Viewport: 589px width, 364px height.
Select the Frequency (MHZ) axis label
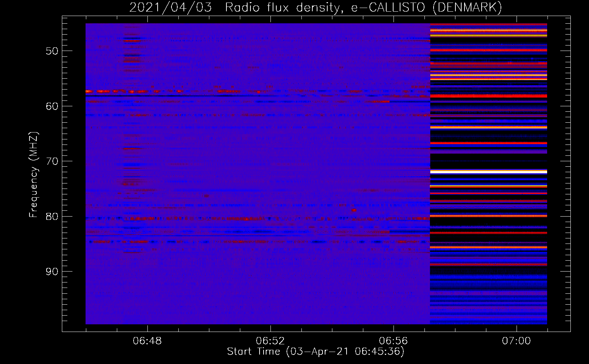coord(33,175)
